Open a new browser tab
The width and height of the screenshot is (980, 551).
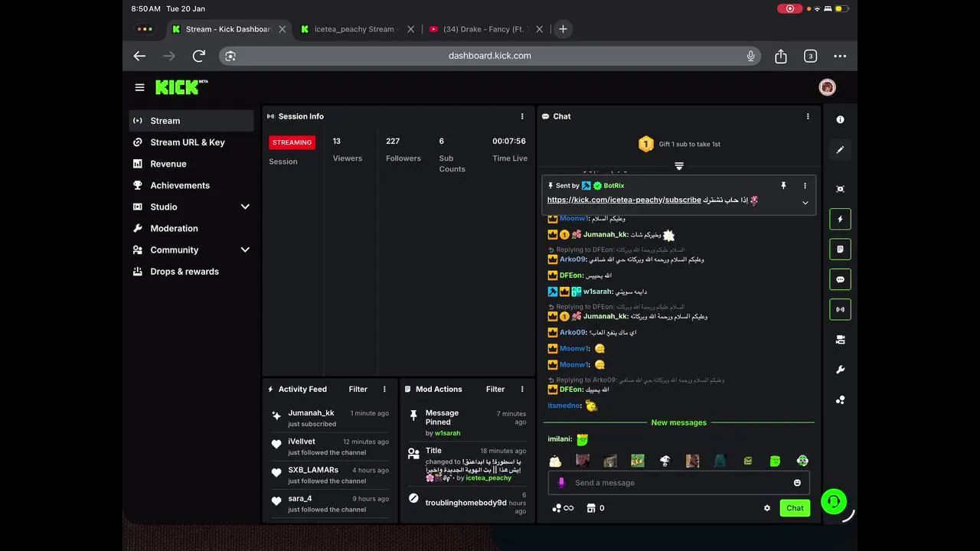tap(563, 29)
